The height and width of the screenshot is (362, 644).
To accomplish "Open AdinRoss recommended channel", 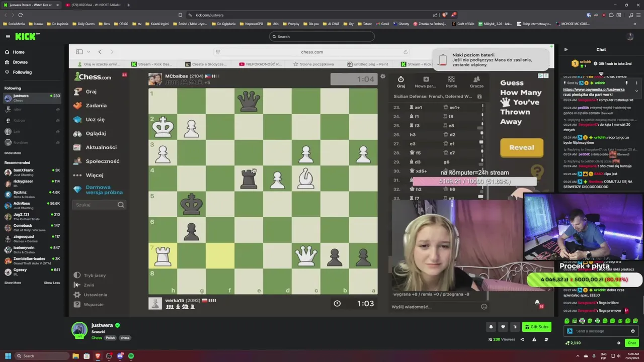I will pos(31,205).
